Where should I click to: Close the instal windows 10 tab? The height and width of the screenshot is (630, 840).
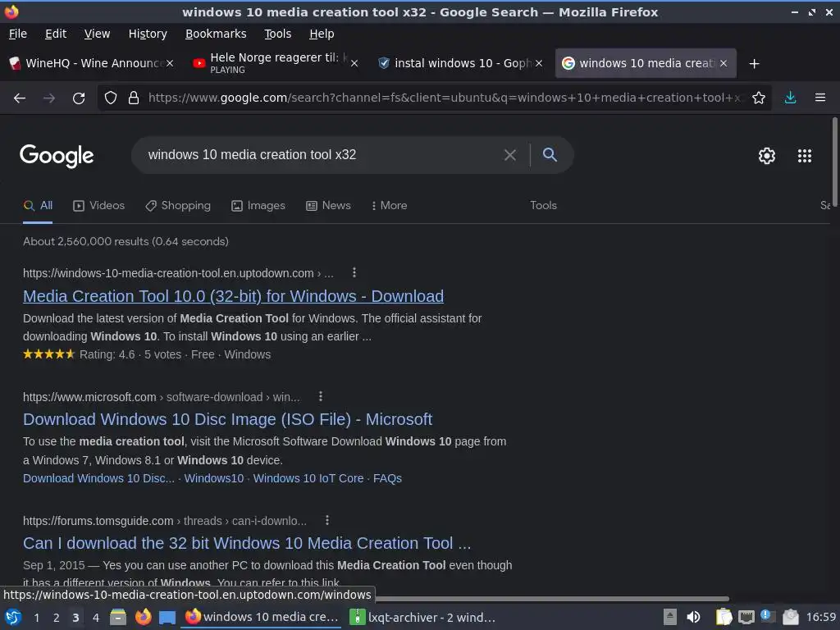click(x=539, y=63)
